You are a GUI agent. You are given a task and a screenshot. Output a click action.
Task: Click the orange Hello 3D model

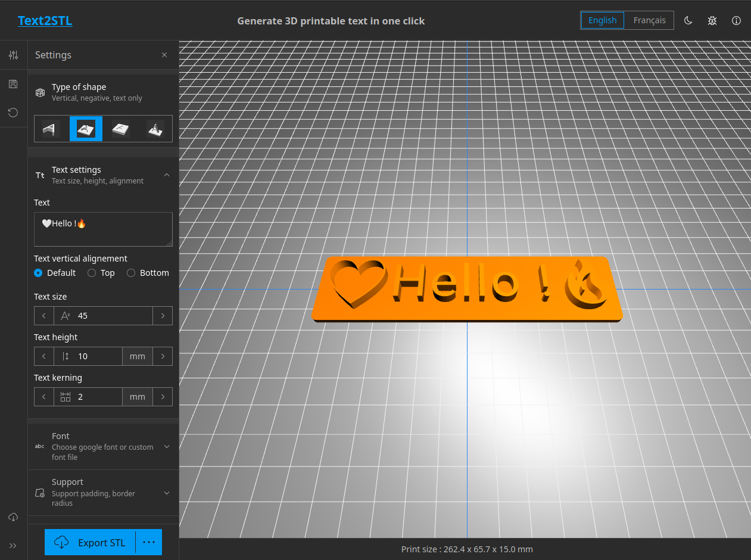pos(468,290)
